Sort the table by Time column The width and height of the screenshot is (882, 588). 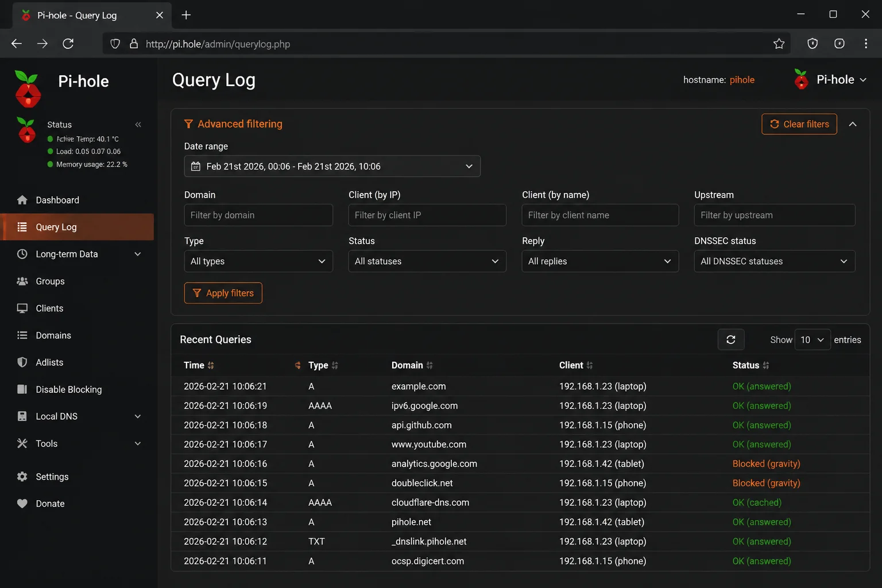(199, 365)
